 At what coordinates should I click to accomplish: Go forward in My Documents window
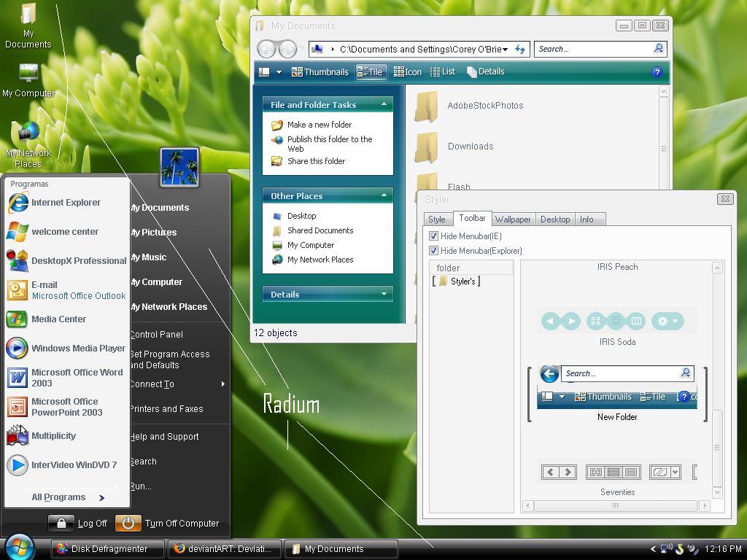click(287, 49)
